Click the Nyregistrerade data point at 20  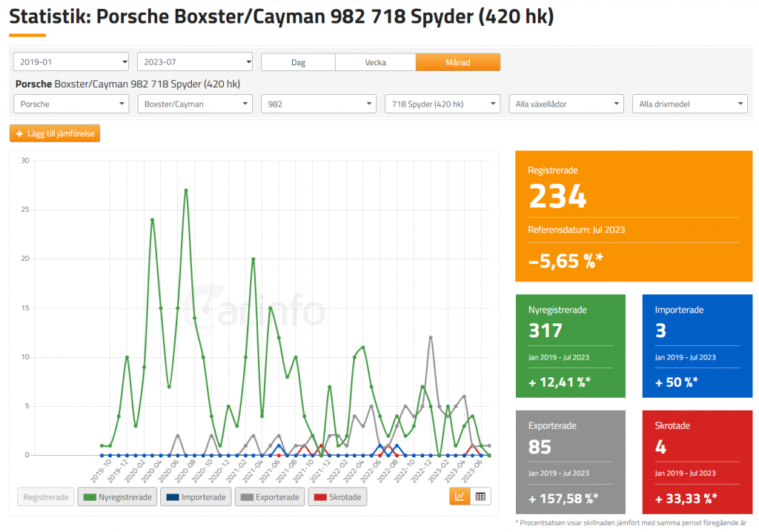pos(253,259)
